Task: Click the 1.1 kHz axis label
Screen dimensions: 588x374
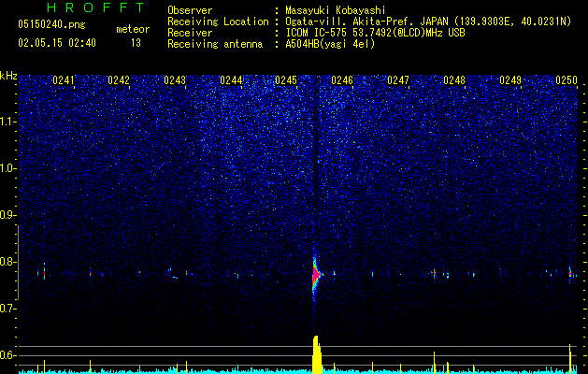Action: pos(8,122)
